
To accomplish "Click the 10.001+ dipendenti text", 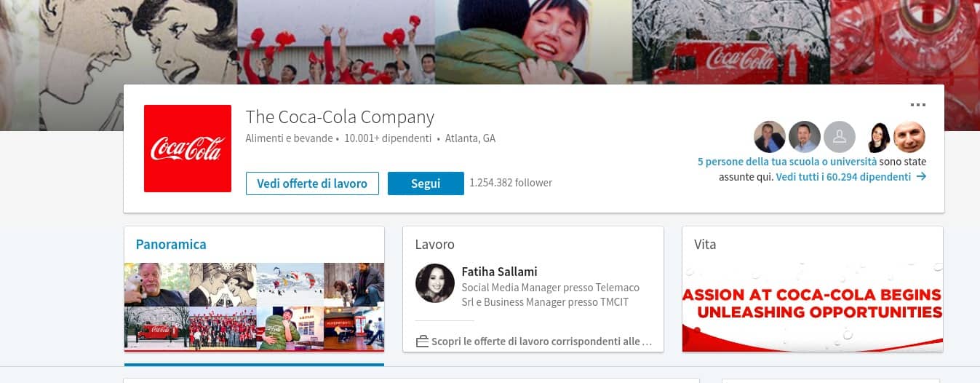I will click(x=388, y=138).
